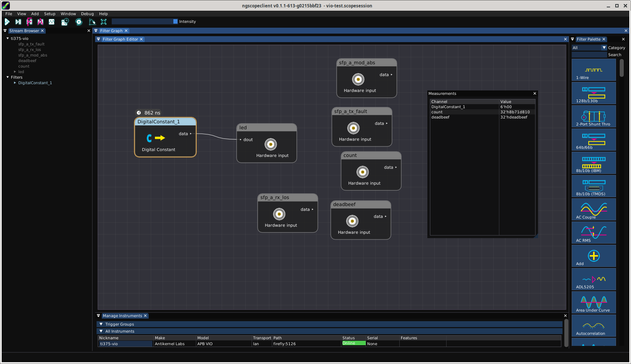Open the View menu
The height and width of the screenshot is (364, 631).
(21, 14)
